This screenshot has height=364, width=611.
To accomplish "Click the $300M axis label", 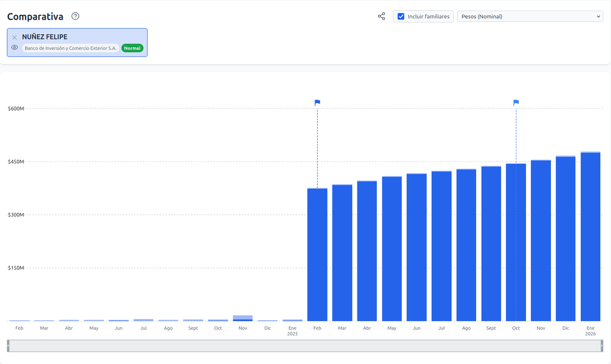I will pyautogui.click(x=16, y=215).
